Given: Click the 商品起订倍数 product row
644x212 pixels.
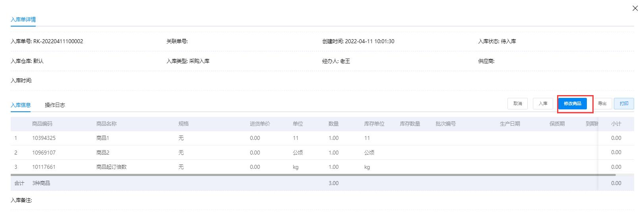Looking at the screenshot, I should [x=111, y=167].
